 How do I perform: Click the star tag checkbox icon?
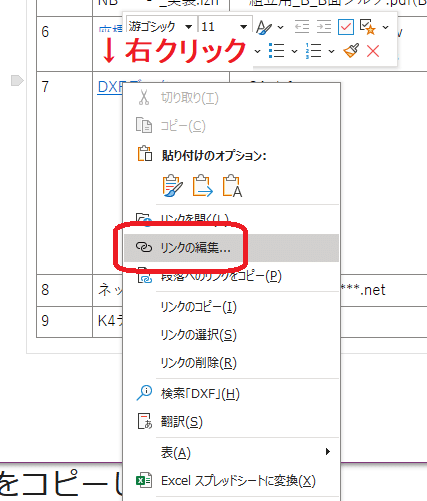368,27
